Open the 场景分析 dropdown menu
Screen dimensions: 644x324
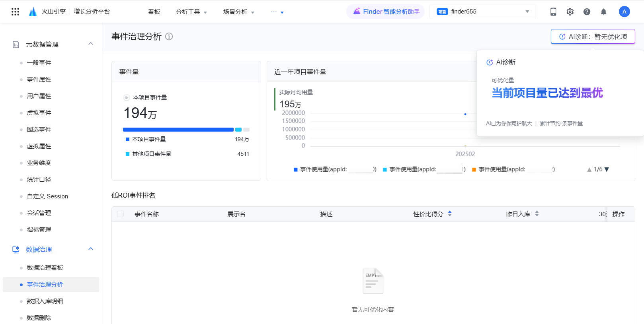tap(239, 12)
